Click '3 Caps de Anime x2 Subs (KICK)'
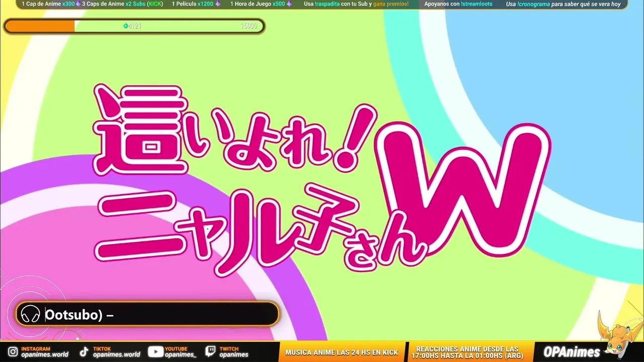 (122, 4)
